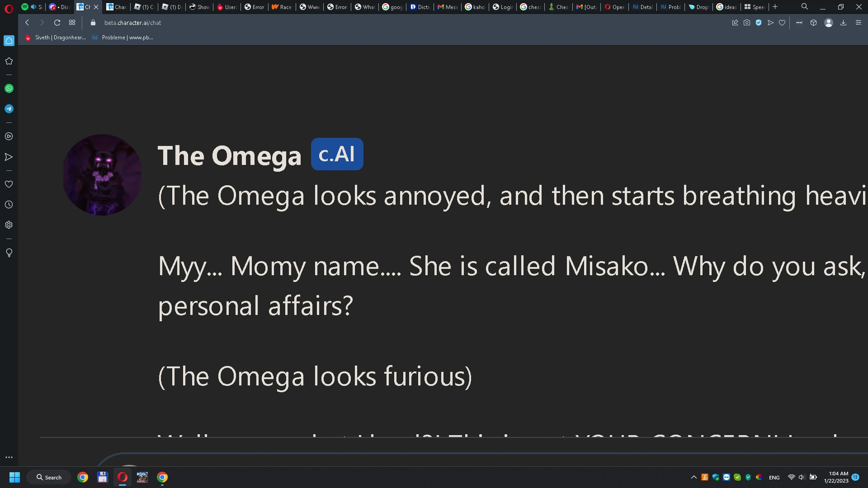The width and height of the screenshot is (868, 488).
Task: Open the sidebar three-dots menu
Action: [9, 457]
